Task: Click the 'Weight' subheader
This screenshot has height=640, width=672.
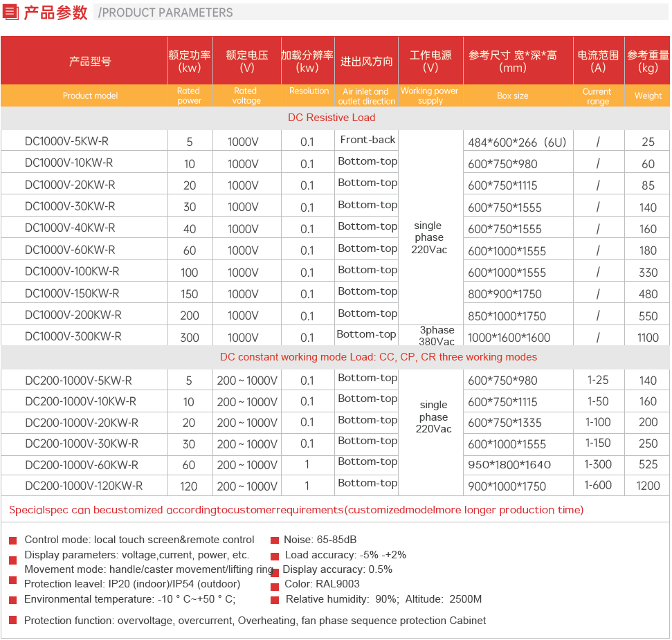Action: point(648,95)
